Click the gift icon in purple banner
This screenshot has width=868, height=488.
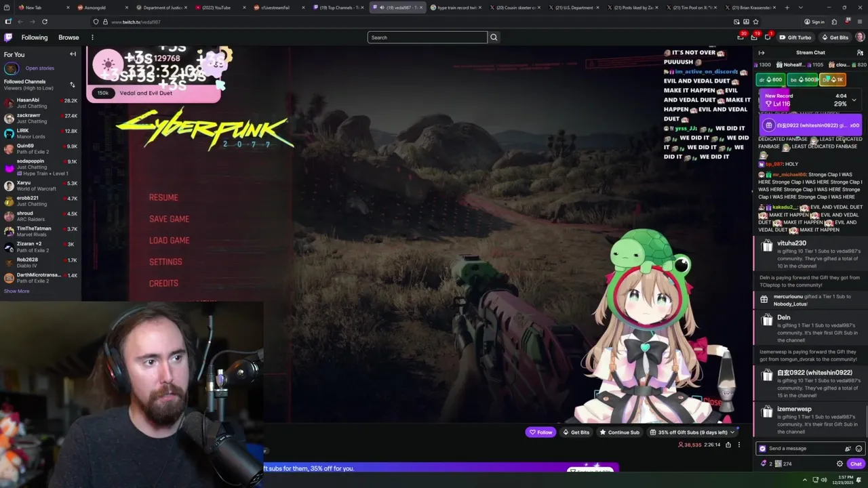(768, 125)
